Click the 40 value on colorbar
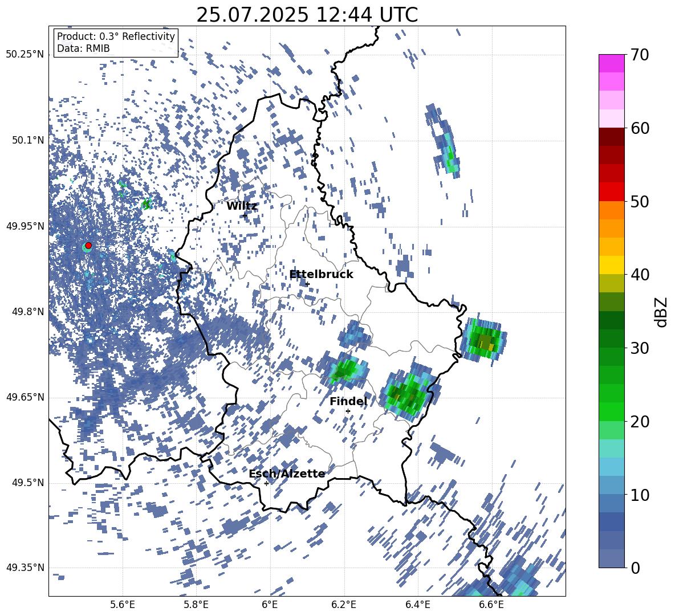Screen dimensions: 675x616 (639, 275)
